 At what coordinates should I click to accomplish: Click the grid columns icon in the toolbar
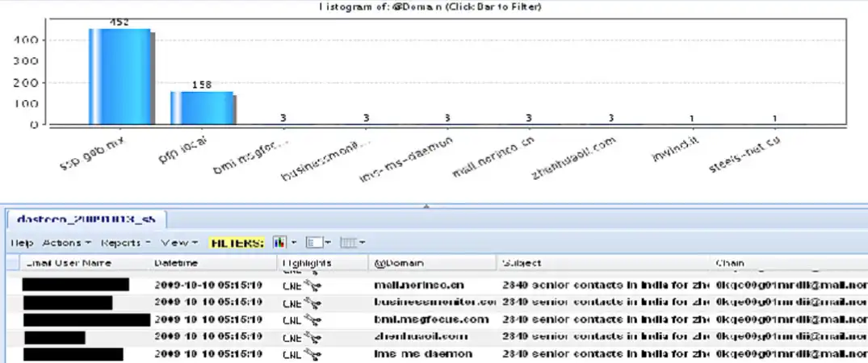pyautogui.click(x=348, y=242)
